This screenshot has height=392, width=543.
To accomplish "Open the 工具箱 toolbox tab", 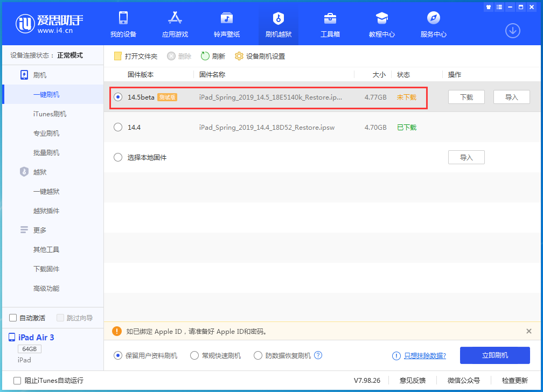I will (330, 24).
